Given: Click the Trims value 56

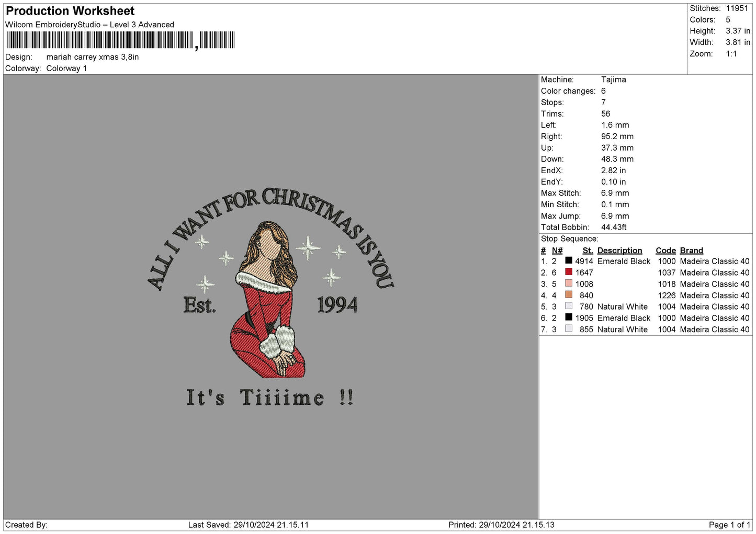Looking at the screenshot, I should tap(606, 113).
